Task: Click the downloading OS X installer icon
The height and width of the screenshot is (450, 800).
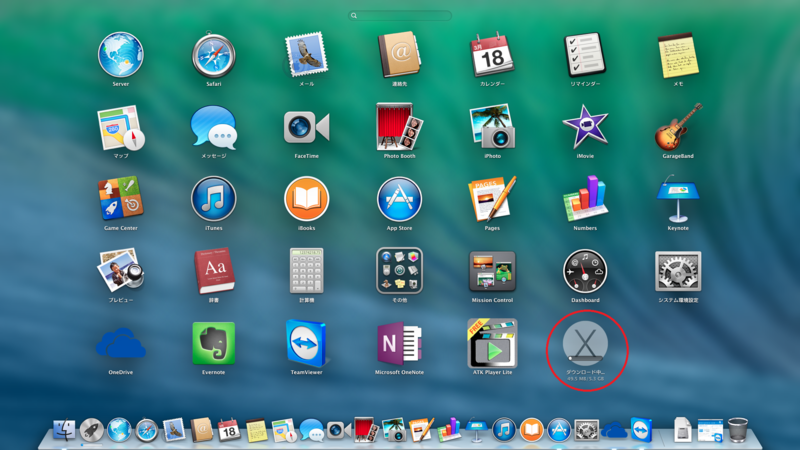Action: click(x=585, y=341)
